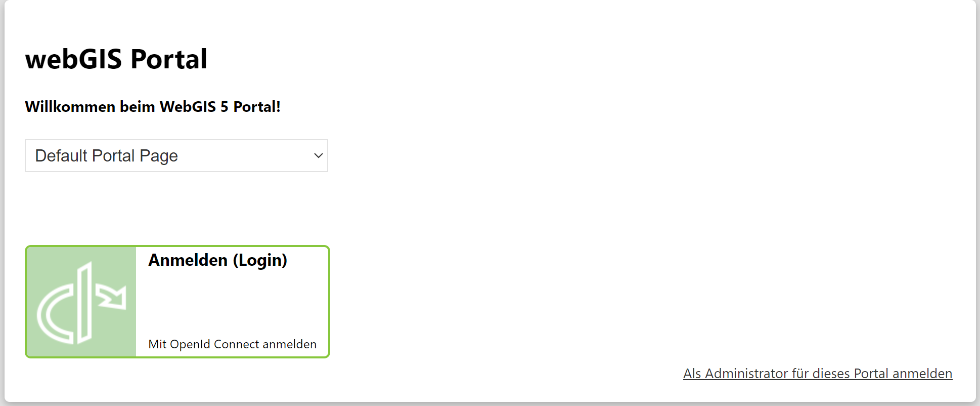Screen dimensions: 980x406
Task: Click the 'Anmelden (Login)' tile title
Action: pyautogui.click(x=217, y=260)
